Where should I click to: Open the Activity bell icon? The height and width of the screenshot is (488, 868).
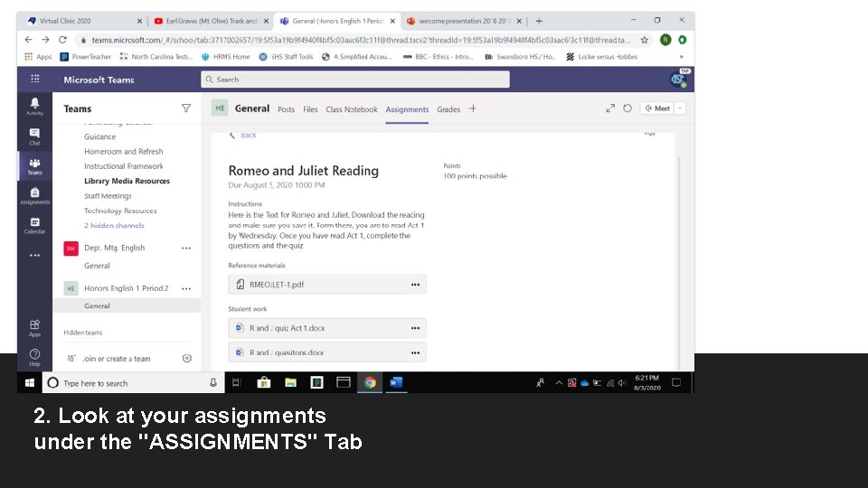click(x=35, y=106)
